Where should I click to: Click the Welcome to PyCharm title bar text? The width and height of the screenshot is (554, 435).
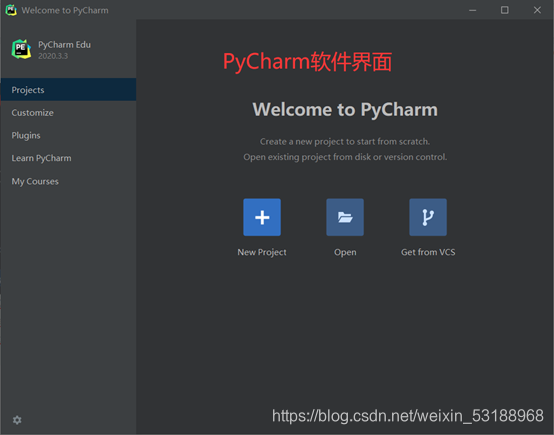coord(65,10)
